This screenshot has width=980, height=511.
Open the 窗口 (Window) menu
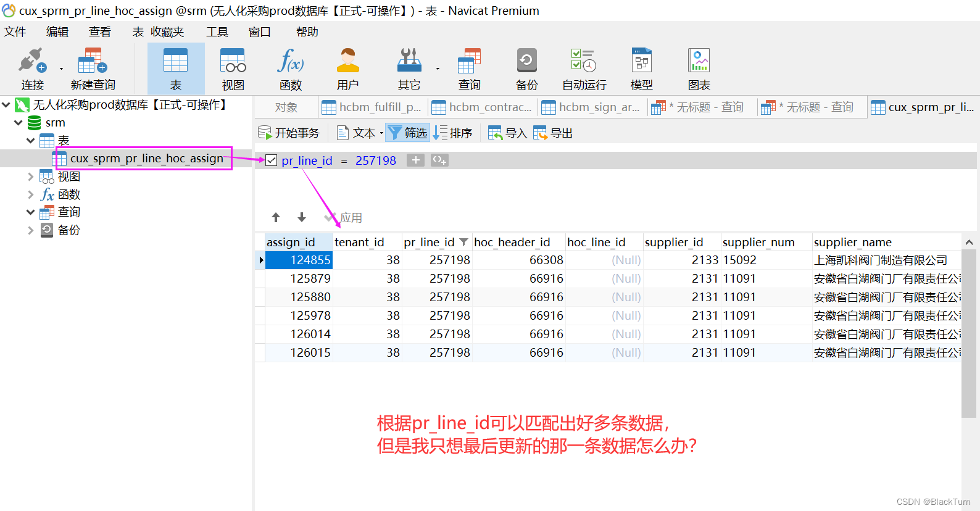pyautogui.click(x=260, y=32)
